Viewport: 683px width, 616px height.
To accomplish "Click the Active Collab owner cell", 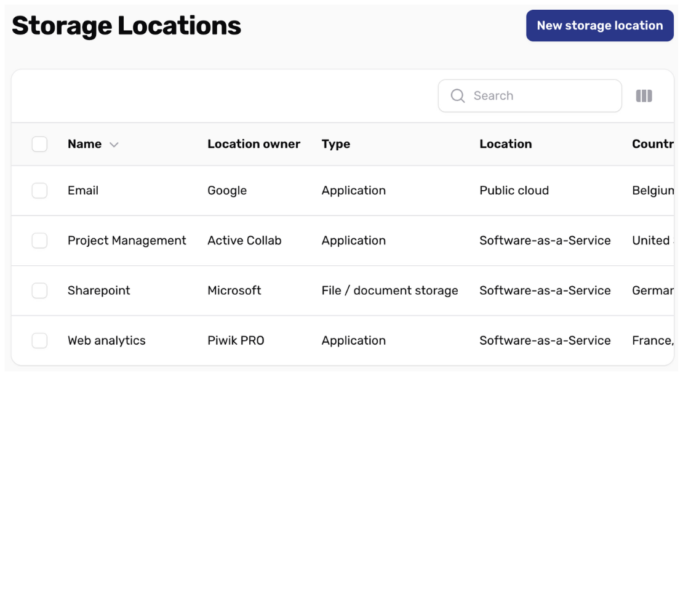I will coord(244,240).
